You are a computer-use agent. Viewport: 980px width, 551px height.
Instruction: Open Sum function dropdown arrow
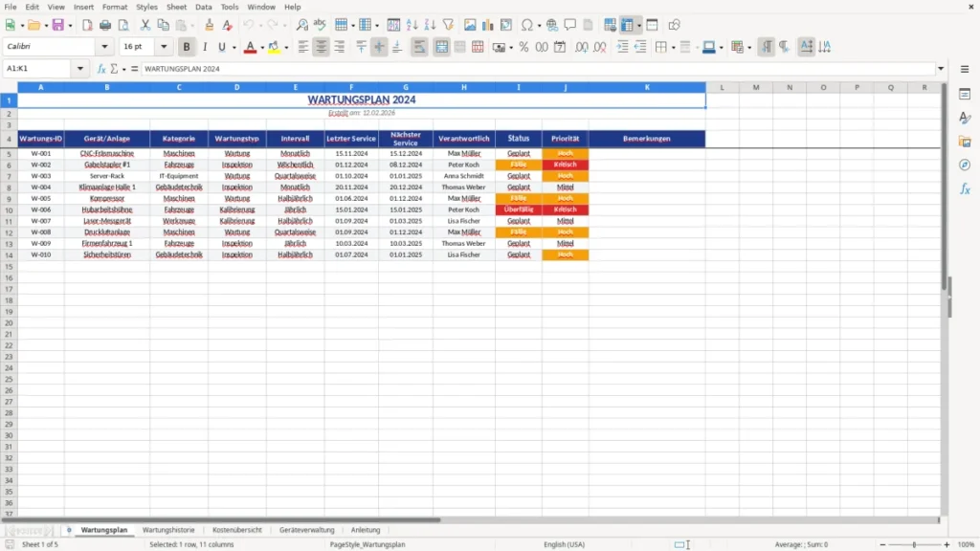click(123, 69)
